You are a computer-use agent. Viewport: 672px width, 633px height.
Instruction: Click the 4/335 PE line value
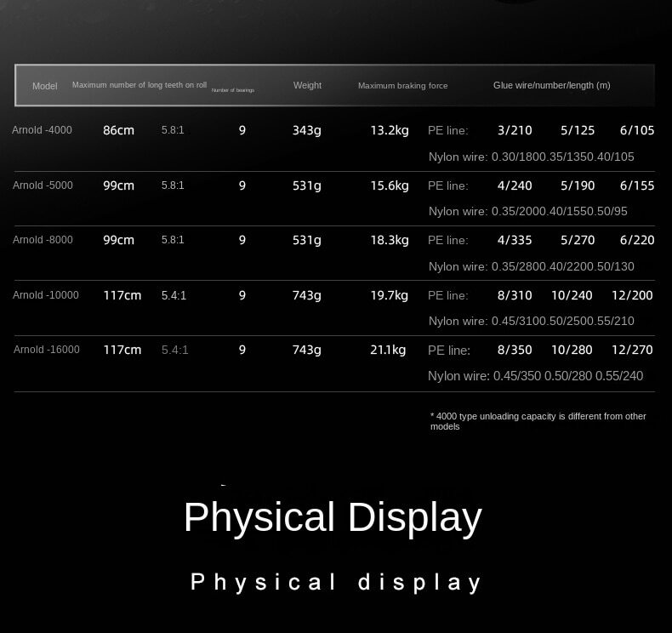click(515, 240)
